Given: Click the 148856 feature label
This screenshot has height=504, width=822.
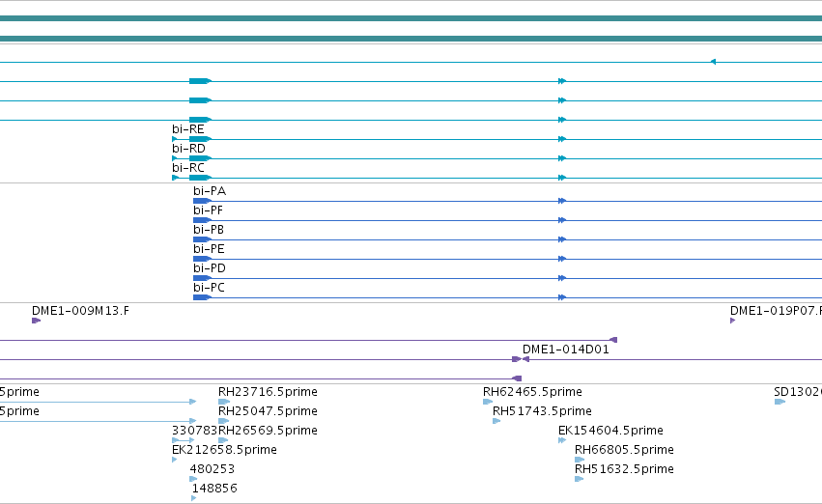Looking at the screenshot, I should (213, 489).
